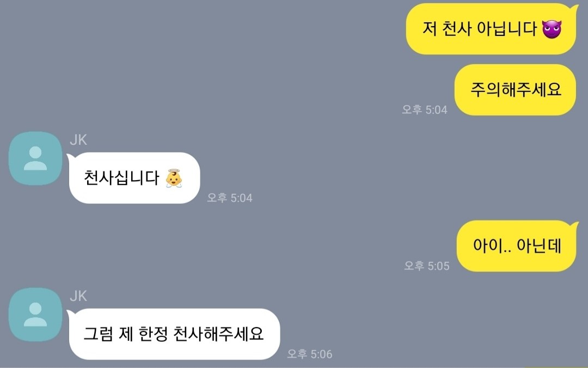Click the word 그럼 in bottom white bubble
Viewport: 588px width, 368px height.
(98, 334)
